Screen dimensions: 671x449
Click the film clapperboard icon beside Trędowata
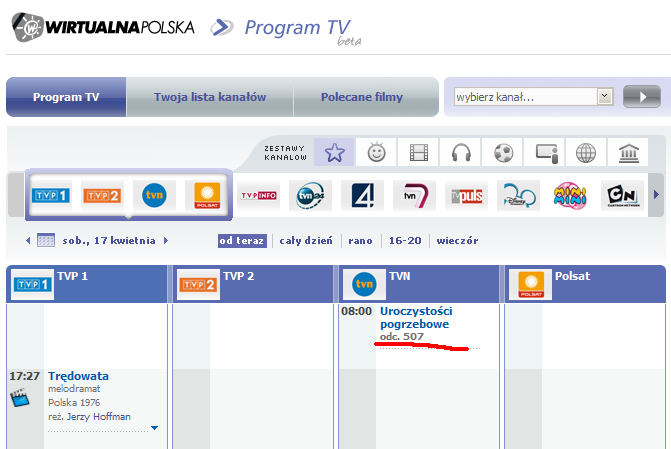click(x=20, y=398)
